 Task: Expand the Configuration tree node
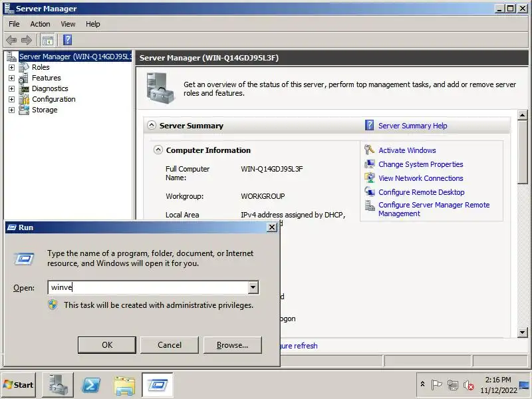(11, 99)
